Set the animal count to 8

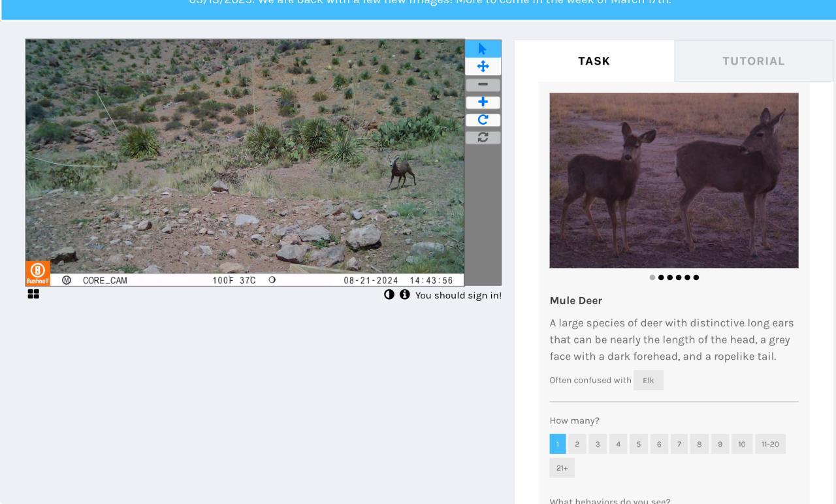pos(699,444)
